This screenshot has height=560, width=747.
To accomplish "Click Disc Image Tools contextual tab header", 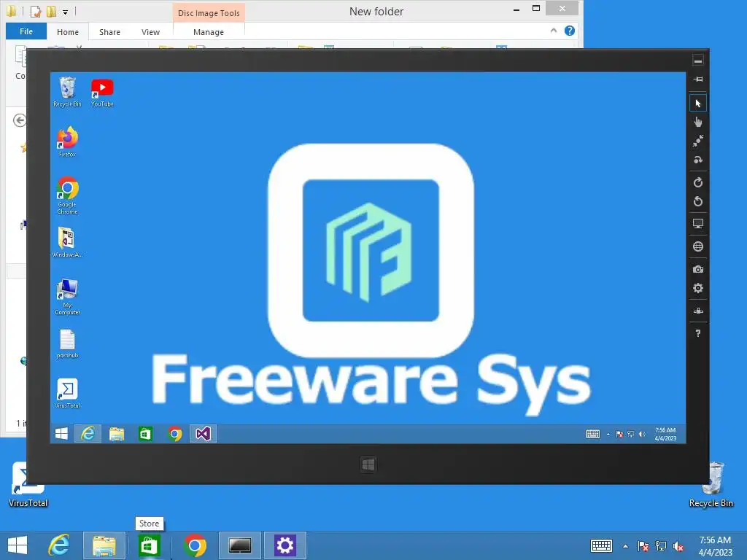I will click(209, 13).
